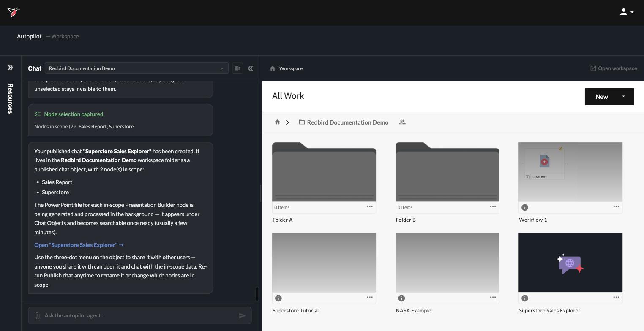Go to home in folder breadcrumb
The image size is (644, 331).
coord(277,122)
